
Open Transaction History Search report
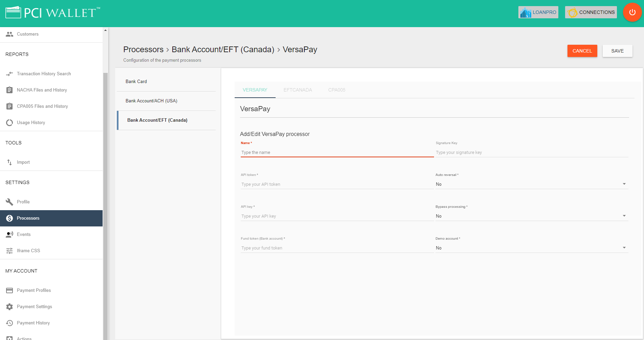coord(51,74)
